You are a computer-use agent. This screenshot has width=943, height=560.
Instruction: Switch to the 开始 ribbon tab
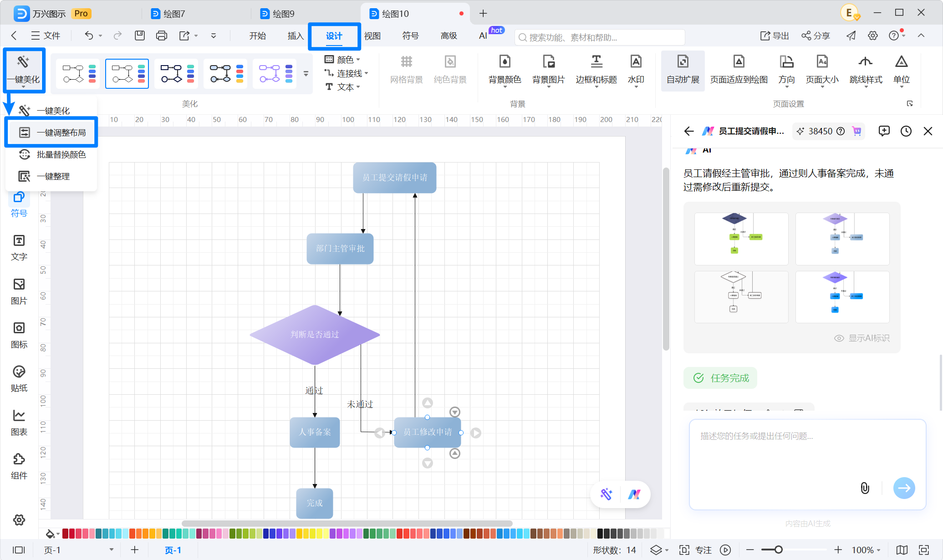point(257,36)
